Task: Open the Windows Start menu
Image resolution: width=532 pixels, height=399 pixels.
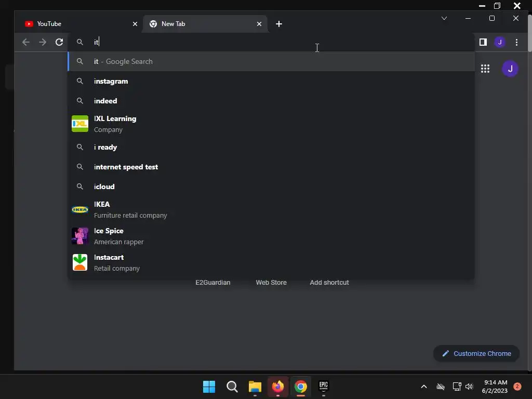Action: [209, 387]
